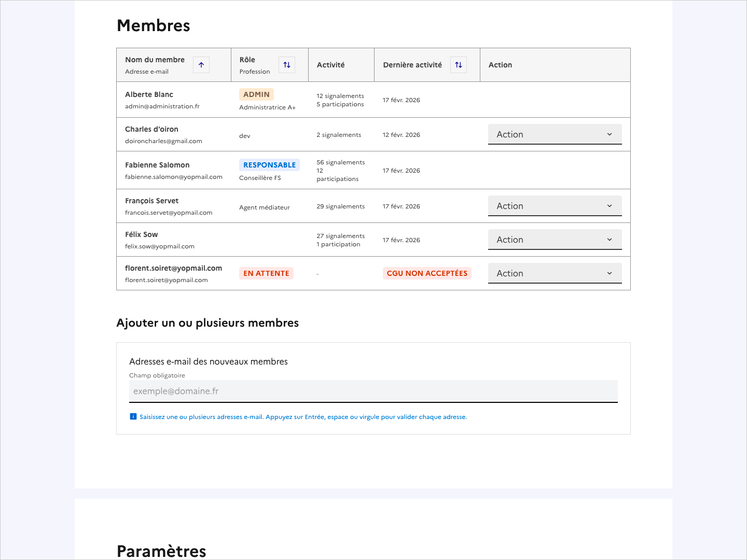Click the ADMIN role badge

click(x=256, y=94)
